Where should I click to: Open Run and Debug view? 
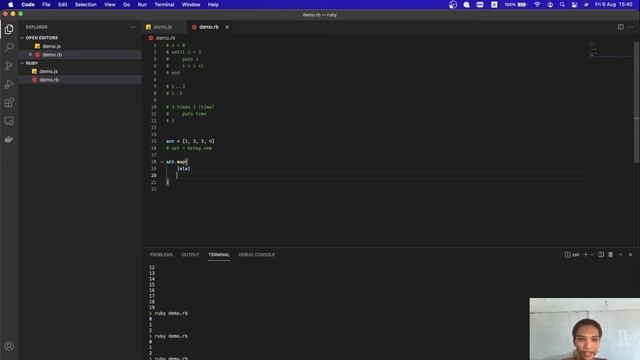9,84
